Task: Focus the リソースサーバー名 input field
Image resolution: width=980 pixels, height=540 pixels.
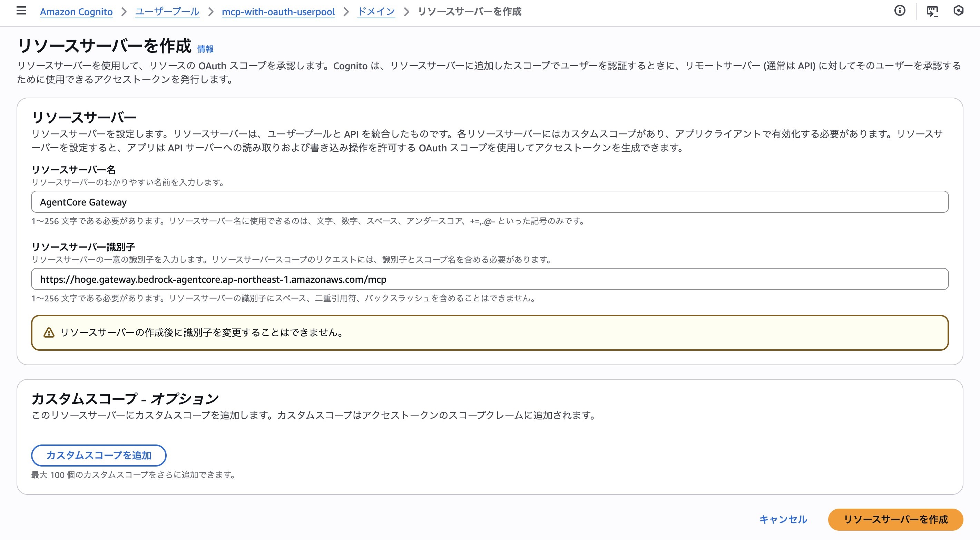Action: click(489, 202)
